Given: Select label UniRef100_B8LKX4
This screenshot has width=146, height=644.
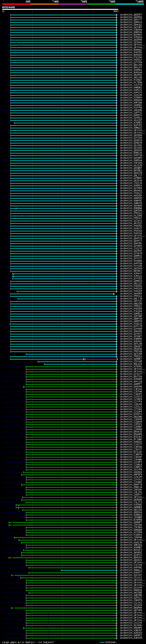Looking at the screenshot, I should [131, 364].
